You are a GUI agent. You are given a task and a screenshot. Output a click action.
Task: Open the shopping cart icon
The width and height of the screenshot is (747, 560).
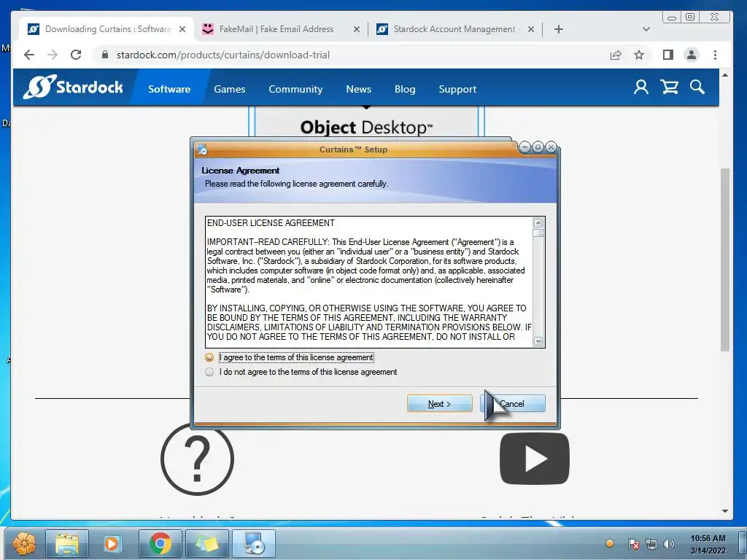(670, 87)
